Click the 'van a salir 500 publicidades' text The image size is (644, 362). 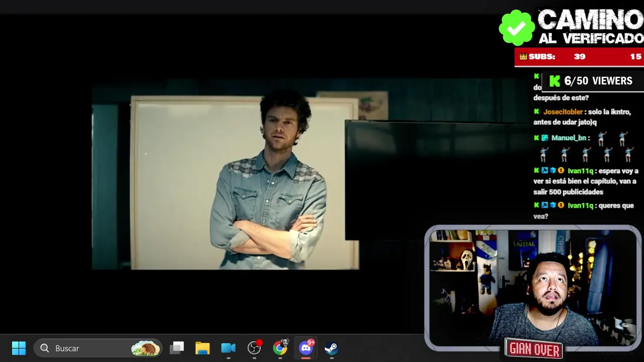tap(585, 187)
